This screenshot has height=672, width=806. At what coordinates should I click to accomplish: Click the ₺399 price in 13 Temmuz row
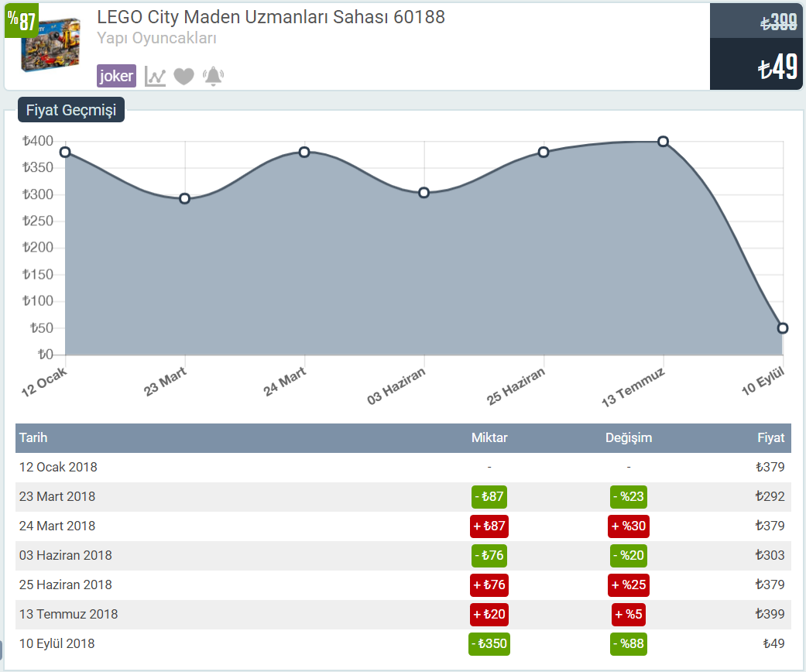[770, 614]
